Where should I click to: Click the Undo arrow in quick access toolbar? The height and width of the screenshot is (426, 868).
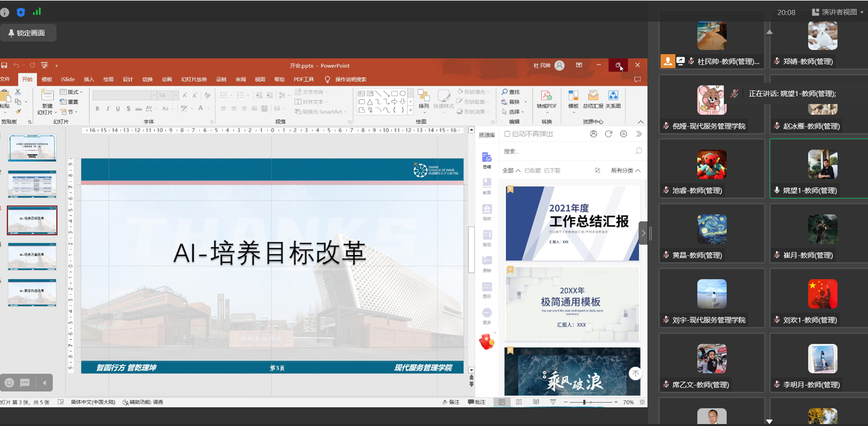[17, 65]
